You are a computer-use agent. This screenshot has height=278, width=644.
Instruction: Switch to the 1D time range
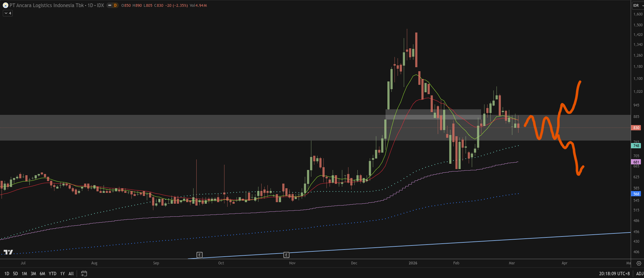(x=7, y=273)
